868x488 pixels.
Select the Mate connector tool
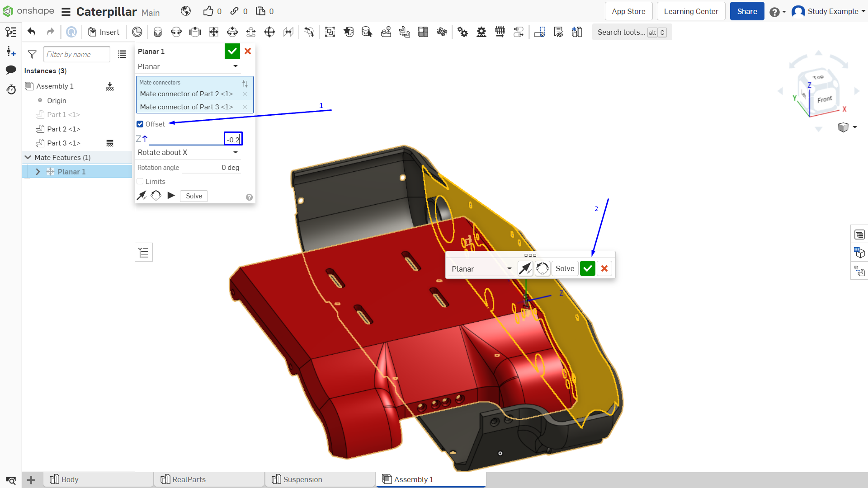[349, 32]
